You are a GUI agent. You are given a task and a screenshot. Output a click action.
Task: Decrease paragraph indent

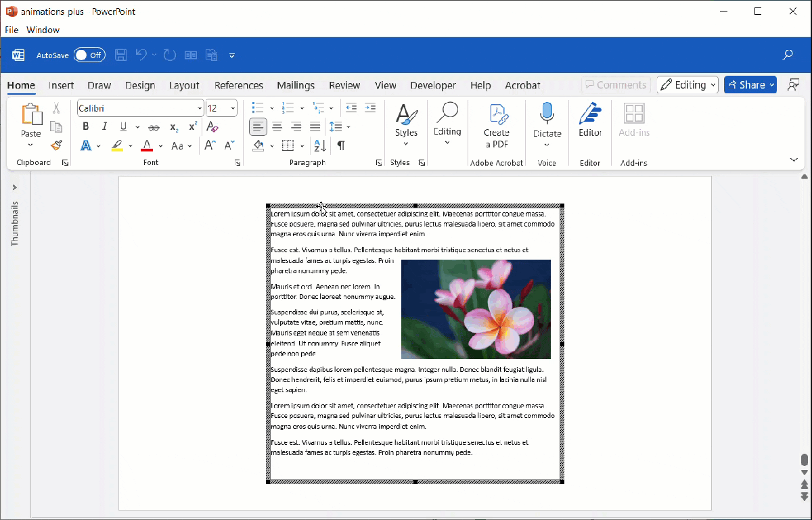(351, 108)
